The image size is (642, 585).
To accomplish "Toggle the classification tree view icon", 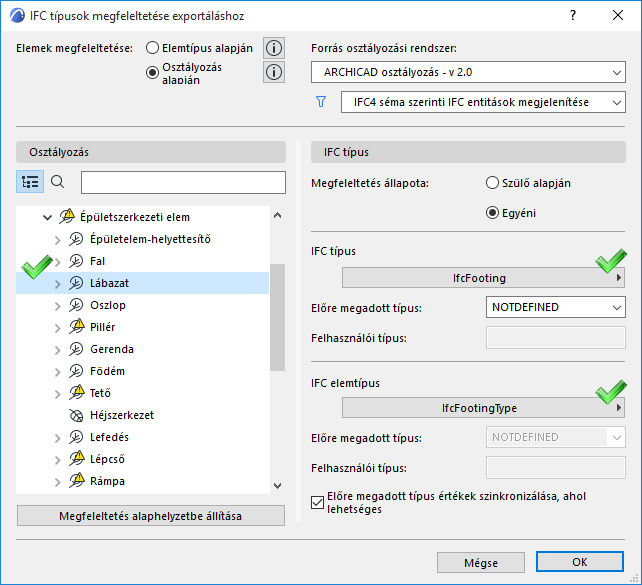I will [x=30, y=182].
